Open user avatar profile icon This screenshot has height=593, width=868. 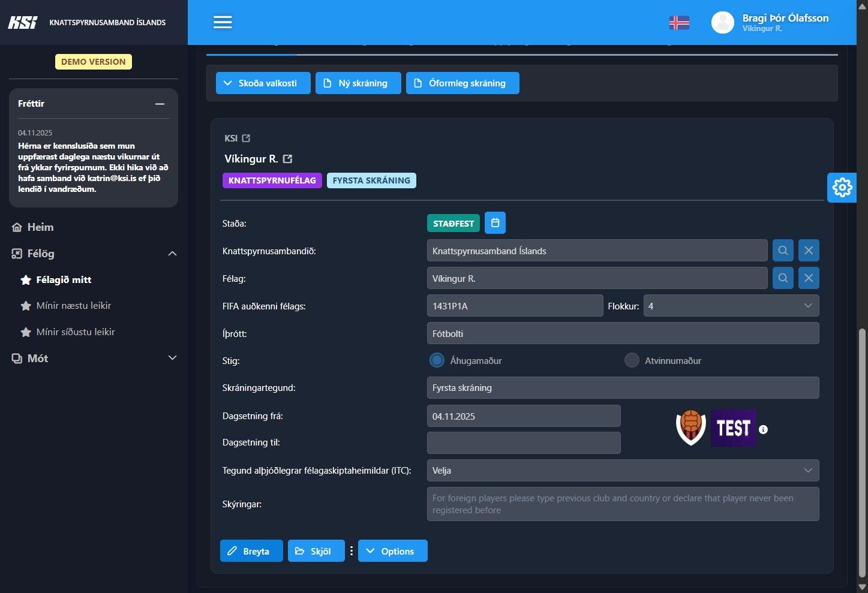point(723,23)
